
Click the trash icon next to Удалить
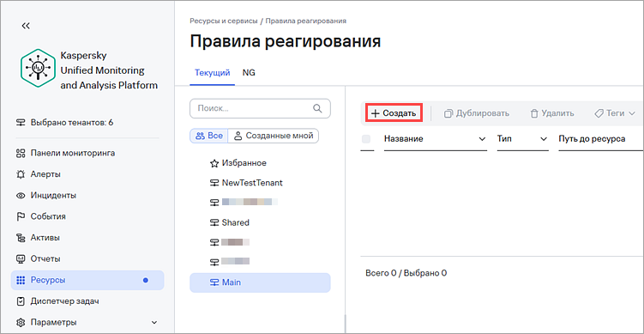coord(534,113)
